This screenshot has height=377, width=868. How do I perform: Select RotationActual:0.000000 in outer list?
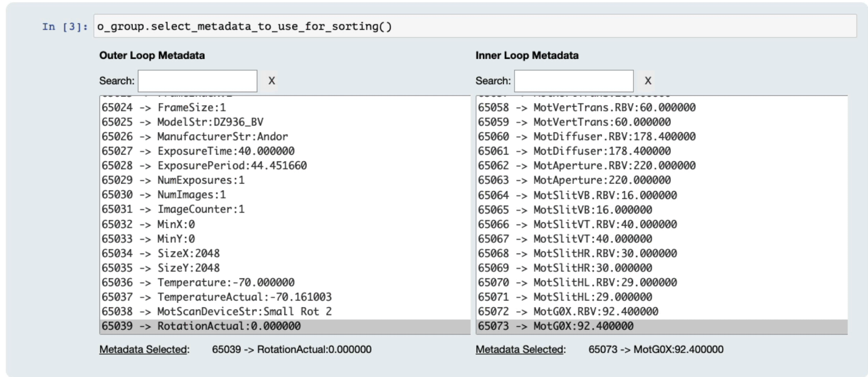coord(229,326)
